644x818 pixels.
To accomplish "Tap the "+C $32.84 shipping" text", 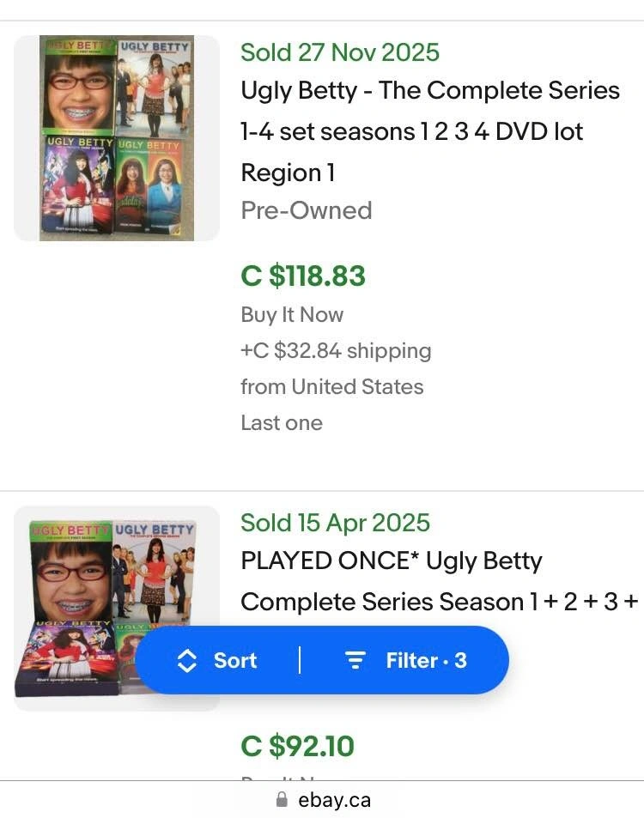I will tap(336, 350).
